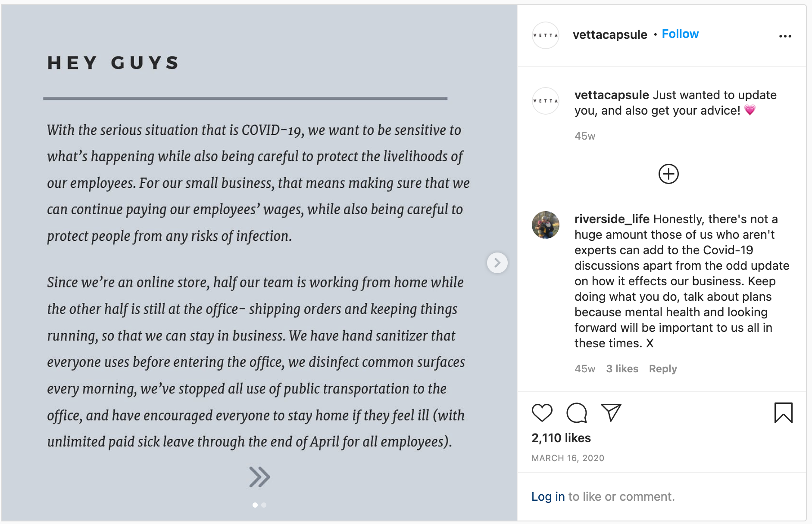Click the Log in link

[x=548, y=497]
